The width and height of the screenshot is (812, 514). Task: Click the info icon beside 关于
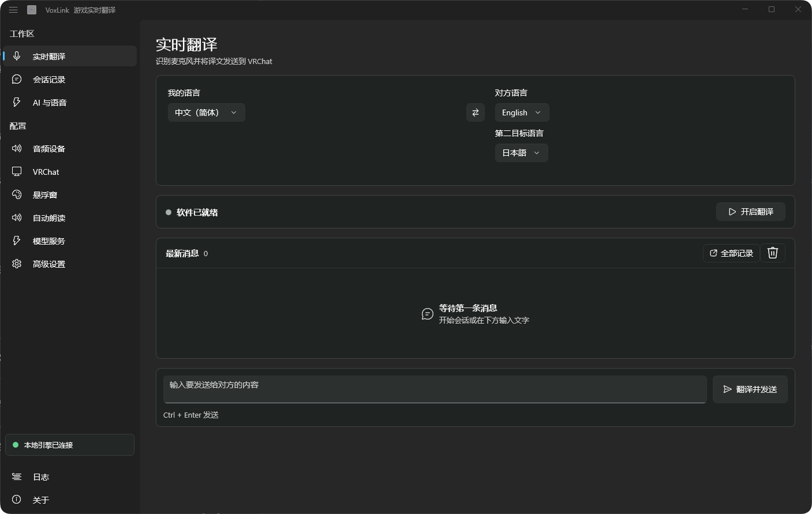click(17, 500)
